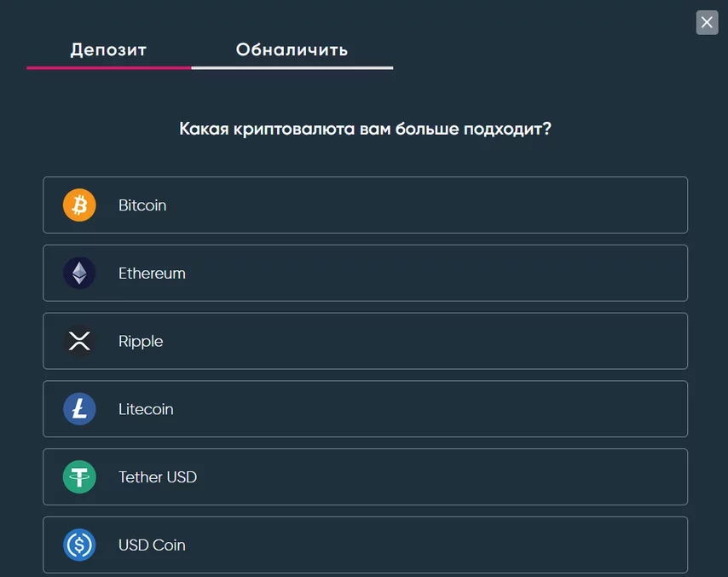Click the 'USD Coin' text label
This screenshot has width=728, height=577.
[152, 545]
